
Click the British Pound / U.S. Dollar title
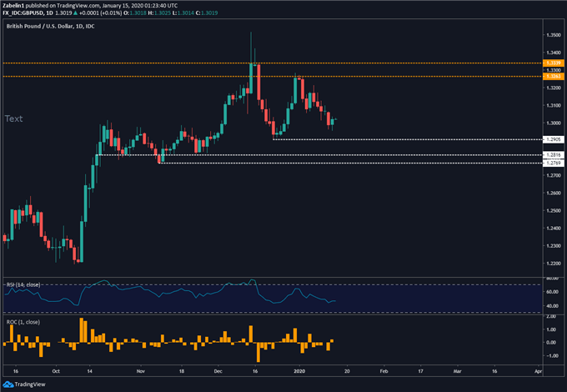50,27
